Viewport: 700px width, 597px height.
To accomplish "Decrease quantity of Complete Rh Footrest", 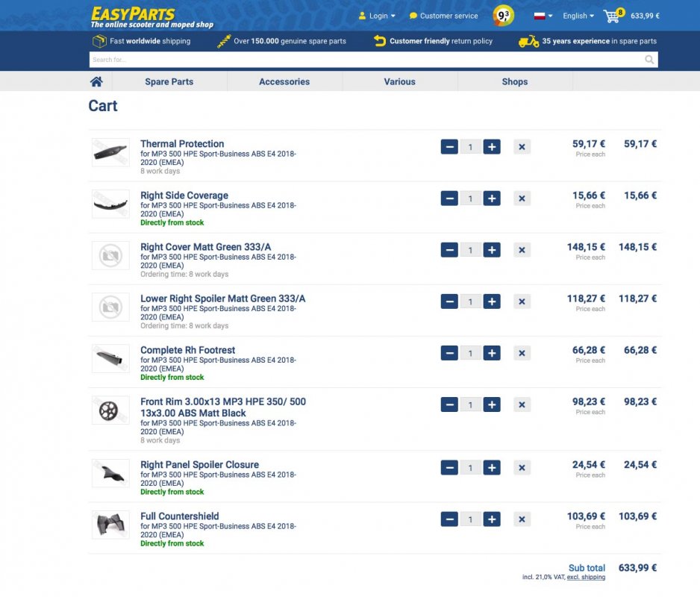I will pos(449,353).
